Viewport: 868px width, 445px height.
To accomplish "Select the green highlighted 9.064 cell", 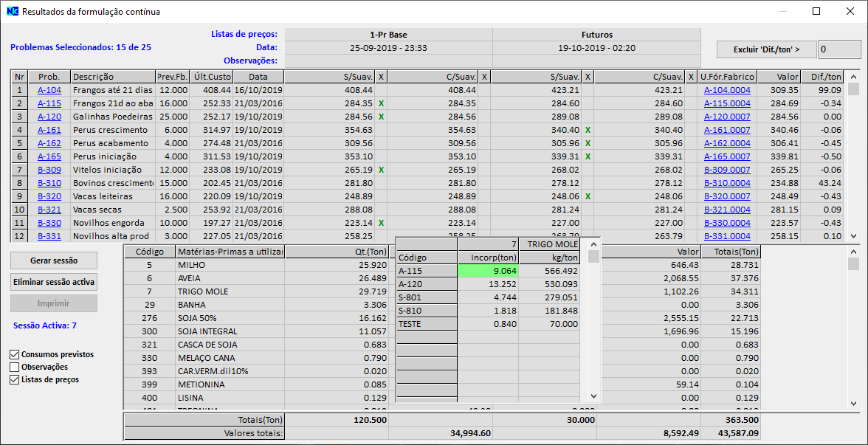I will coord(488,271).
